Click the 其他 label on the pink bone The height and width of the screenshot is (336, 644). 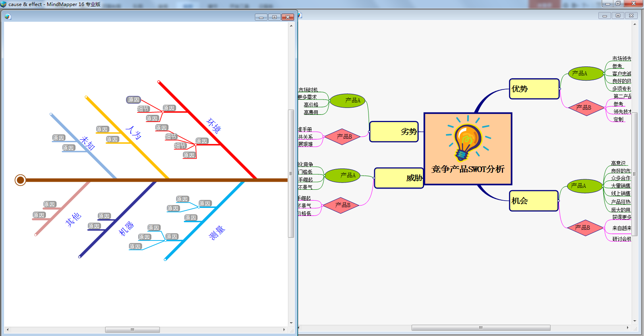(73, 220)
